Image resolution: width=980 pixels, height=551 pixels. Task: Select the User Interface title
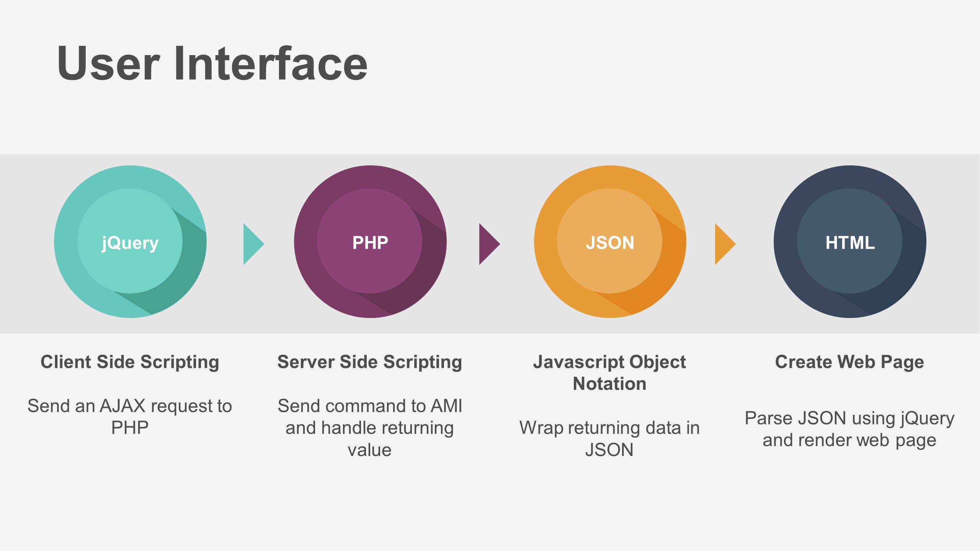(212, 63)
